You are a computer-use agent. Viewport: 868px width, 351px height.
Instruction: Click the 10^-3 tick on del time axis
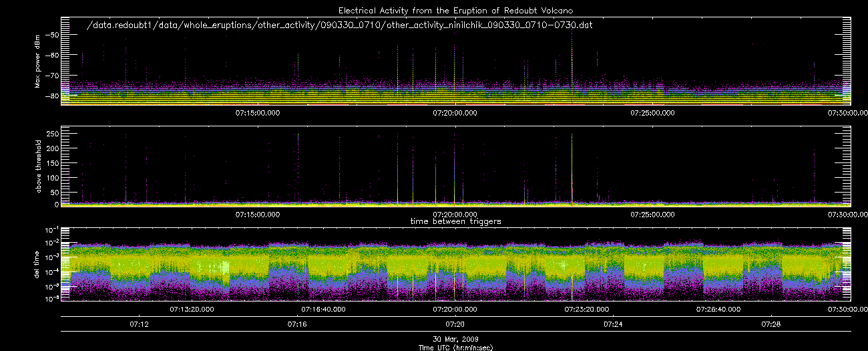[x=51, y=257]
